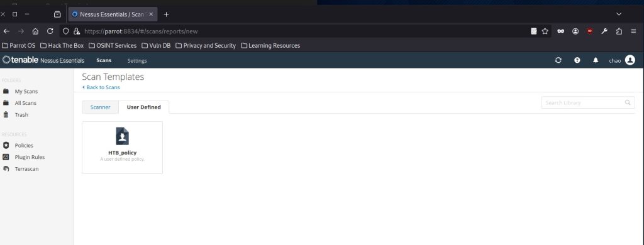Image resolution: width=644 pixels, height=245 pixels.
Task: Select the Nessus Essentials browser tab
Action: (113, 14)
